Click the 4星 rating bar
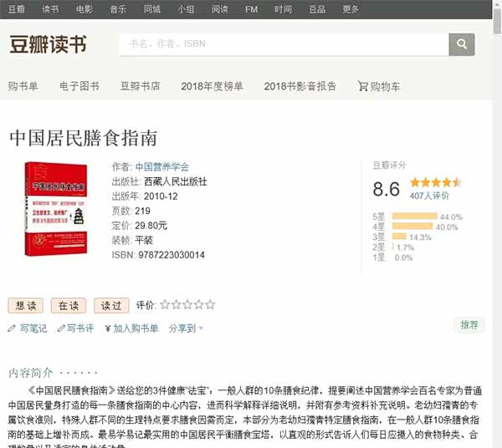The image size is (502, 448). click(412, 227)
